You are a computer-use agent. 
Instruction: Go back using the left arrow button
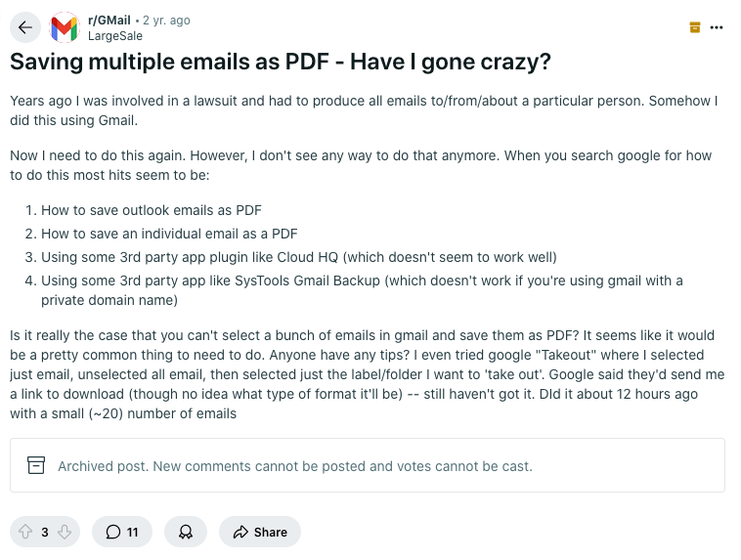click(25, 28)
